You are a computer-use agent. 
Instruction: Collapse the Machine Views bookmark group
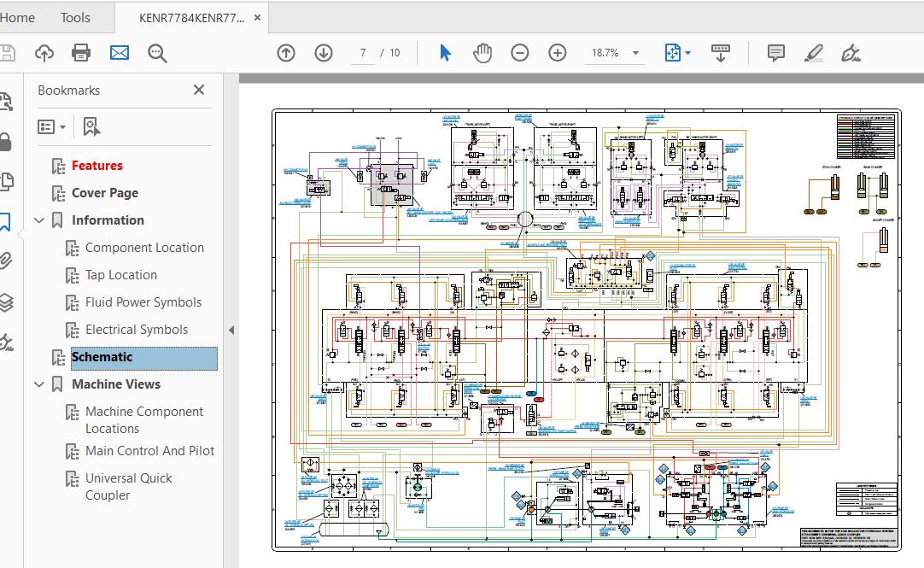(39, 384)
